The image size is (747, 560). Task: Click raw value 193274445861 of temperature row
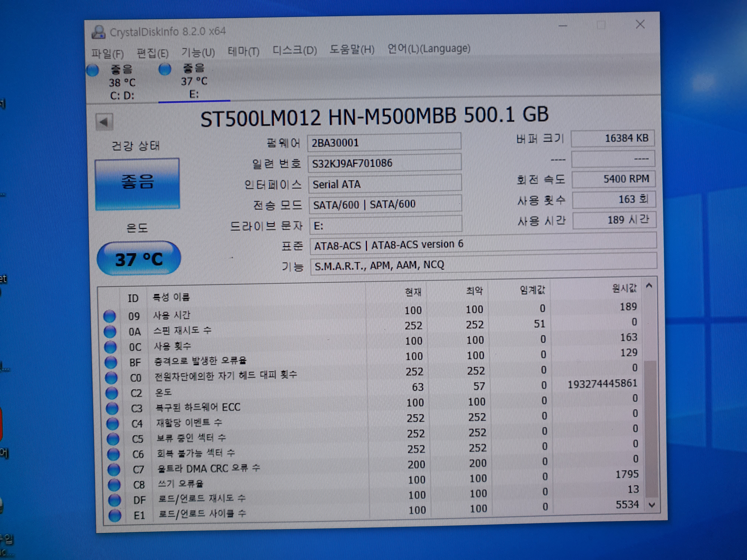(602, 384)
